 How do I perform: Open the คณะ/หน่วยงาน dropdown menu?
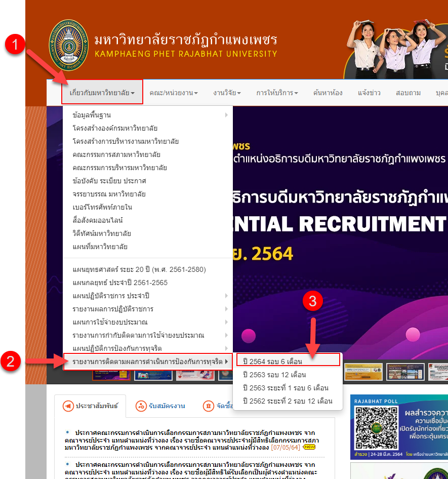[174, 93]
